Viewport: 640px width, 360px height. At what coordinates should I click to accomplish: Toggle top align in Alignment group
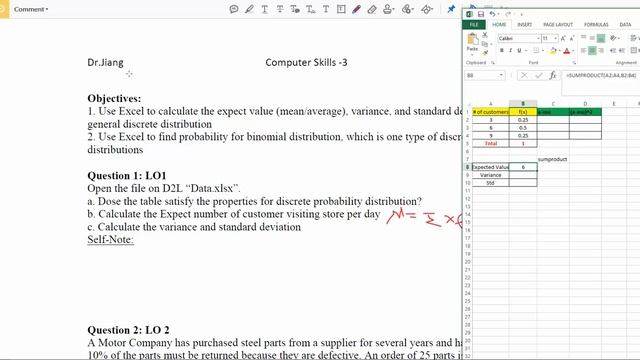click(x=584, y=38)
